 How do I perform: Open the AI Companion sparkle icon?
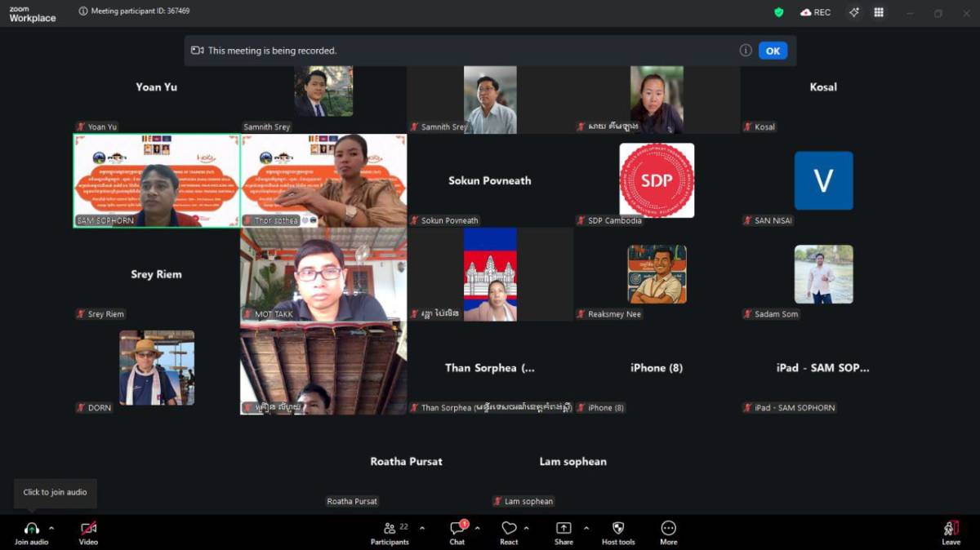pyautogui.click(x=854, y=12)
